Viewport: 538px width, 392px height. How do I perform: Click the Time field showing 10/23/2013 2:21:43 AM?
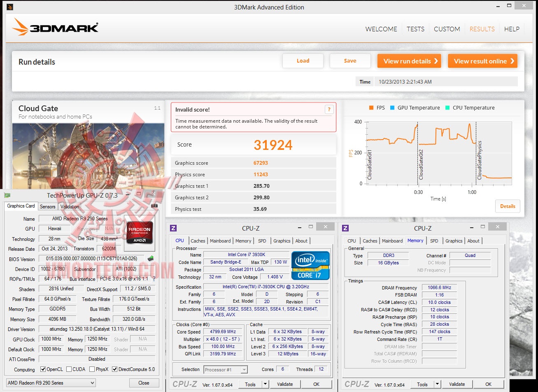[447, 82]
